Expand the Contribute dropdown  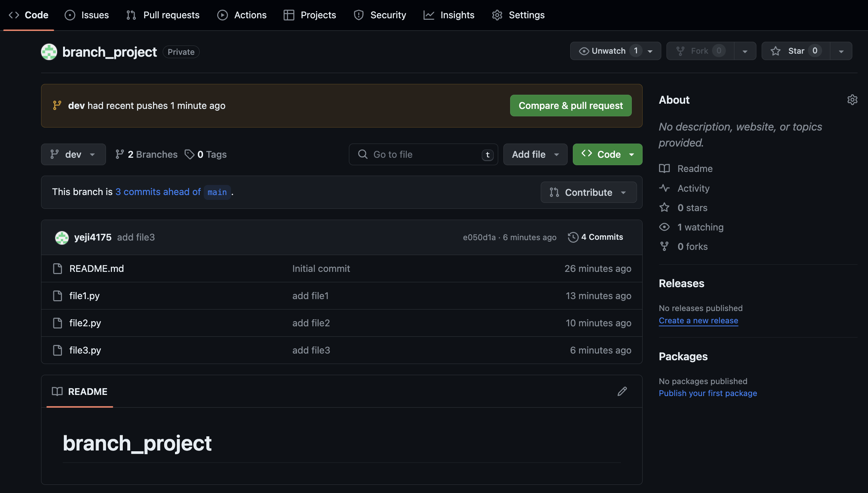click(x=588, y=192)
